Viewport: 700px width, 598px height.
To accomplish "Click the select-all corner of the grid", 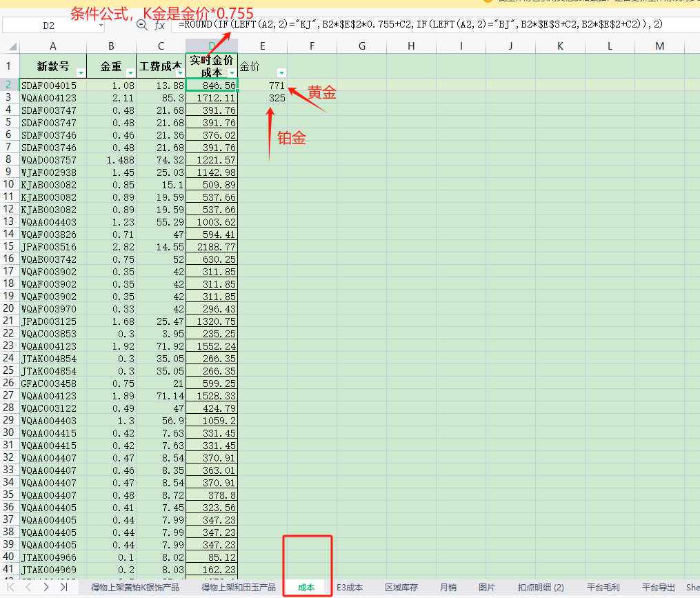I will tap(10, 46).
